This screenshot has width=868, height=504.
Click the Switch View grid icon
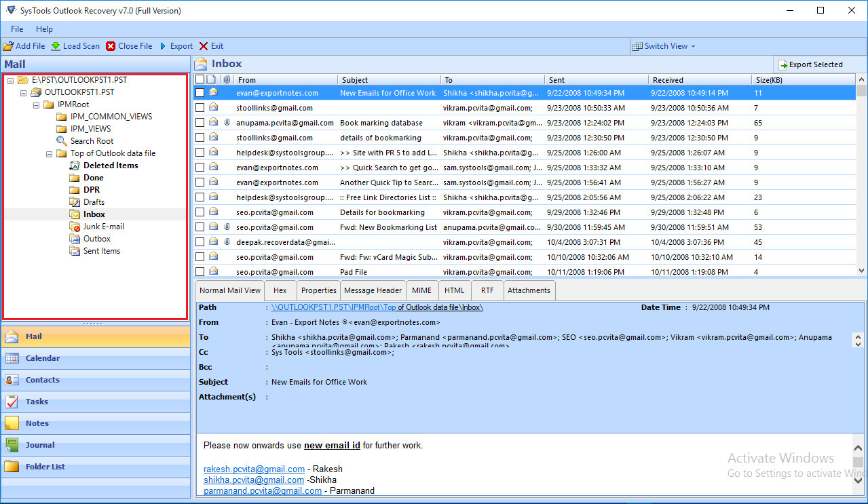637,46
